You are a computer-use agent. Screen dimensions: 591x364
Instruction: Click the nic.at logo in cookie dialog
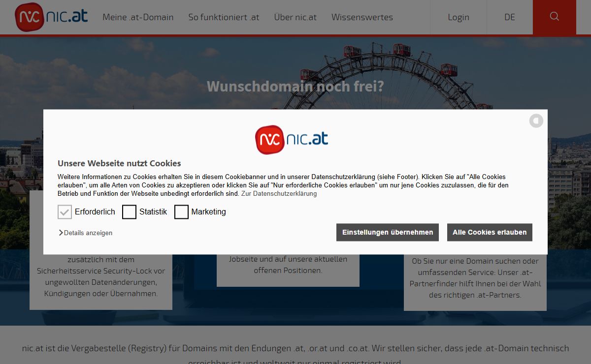click(x=292, y=140)
